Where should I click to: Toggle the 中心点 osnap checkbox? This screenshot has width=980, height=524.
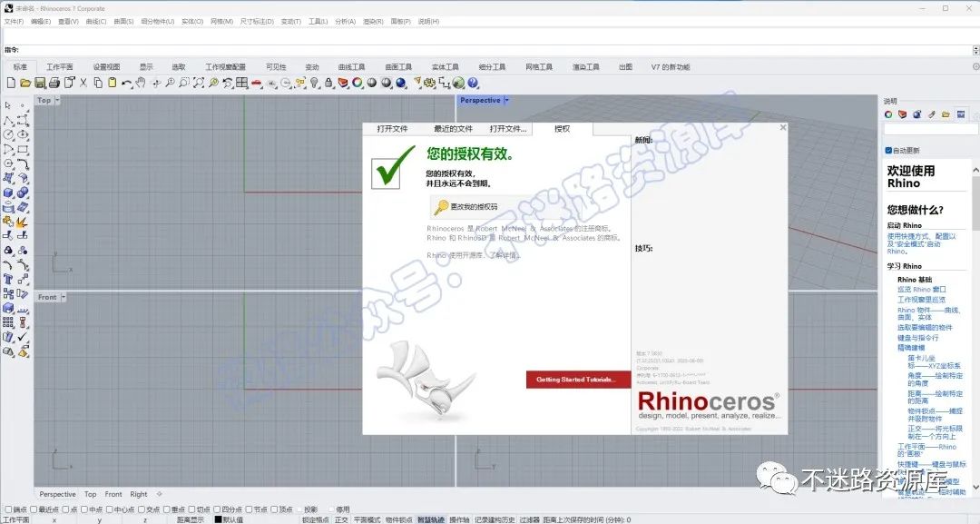pos(110,509)
